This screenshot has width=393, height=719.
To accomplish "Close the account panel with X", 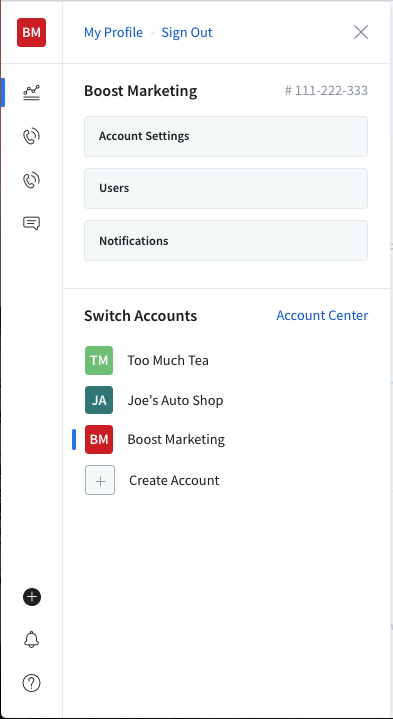I will [361, 32].
